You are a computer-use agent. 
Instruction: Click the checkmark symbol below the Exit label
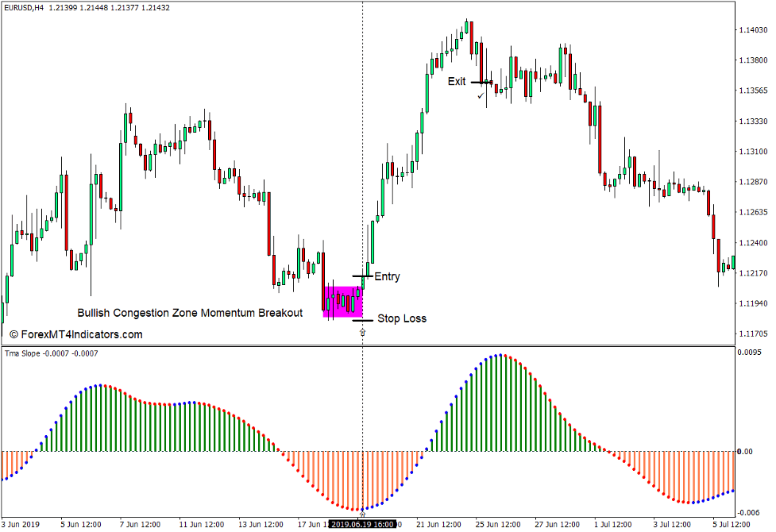(x=479, y=97)
